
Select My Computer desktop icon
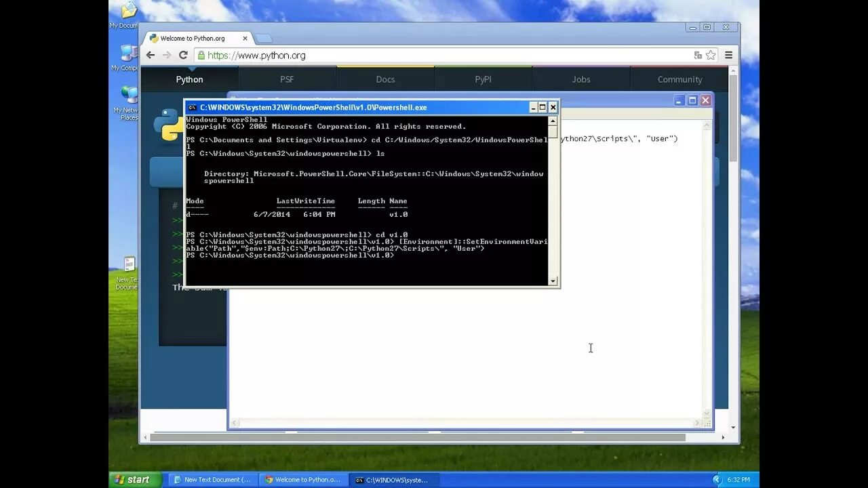(126, 58)
